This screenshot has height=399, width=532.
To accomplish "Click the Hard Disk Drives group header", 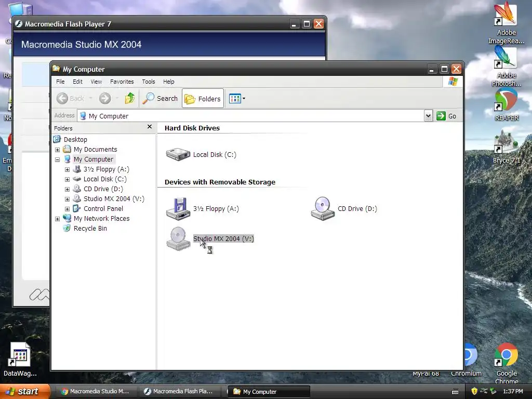I will (x=192, y=128).
